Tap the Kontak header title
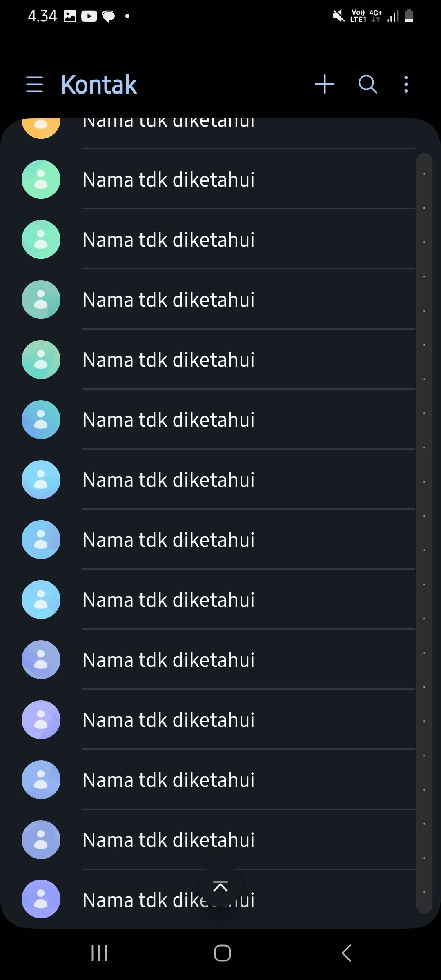The width and height of the screenshot is (441, 980). click(99, 85)
